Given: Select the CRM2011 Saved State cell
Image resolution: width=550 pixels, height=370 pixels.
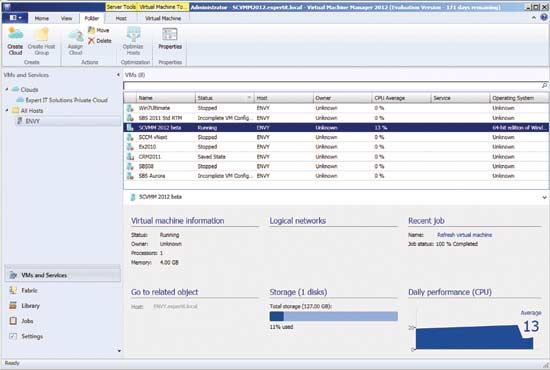Looking at the screenshot, I should [x=225, y=157].
